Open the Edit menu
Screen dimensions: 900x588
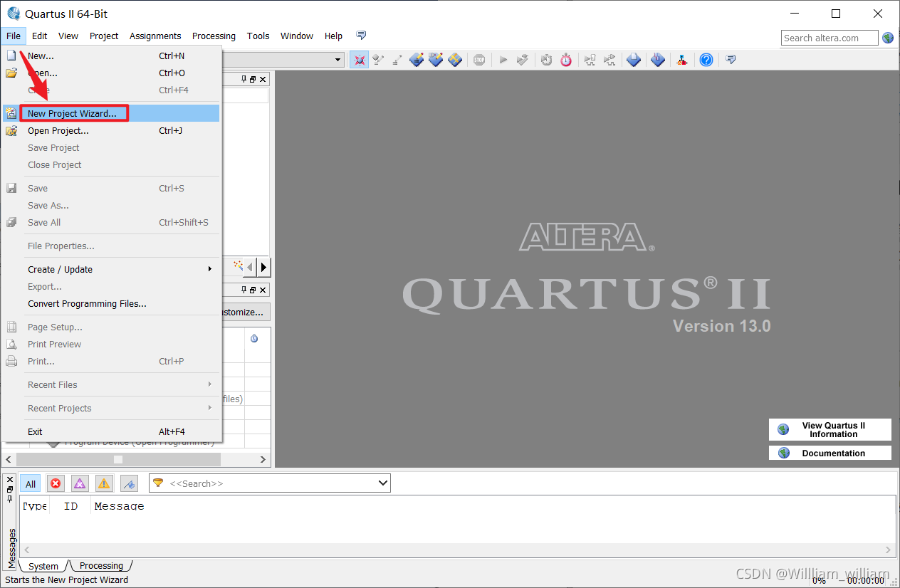tap(40, 36)
